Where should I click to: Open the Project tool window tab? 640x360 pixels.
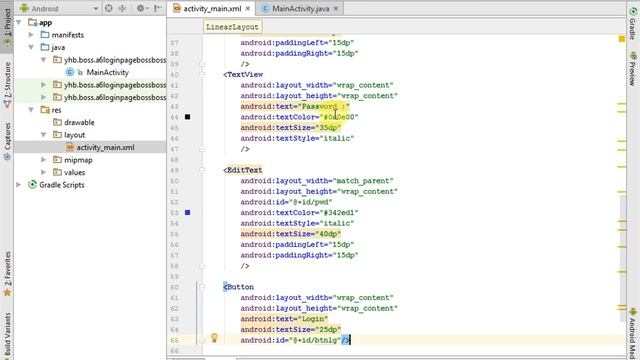(x=7, y=27)
